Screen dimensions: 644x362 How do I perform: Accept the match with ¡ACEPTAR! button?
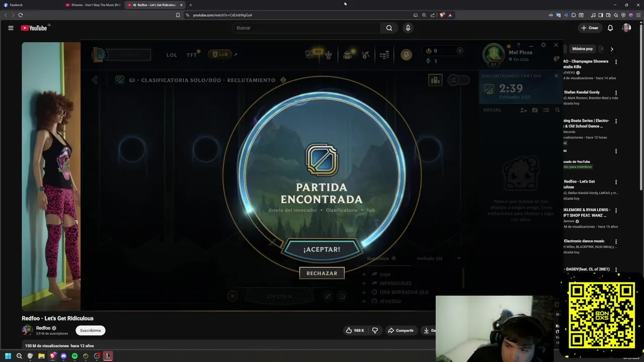(322, 249)
